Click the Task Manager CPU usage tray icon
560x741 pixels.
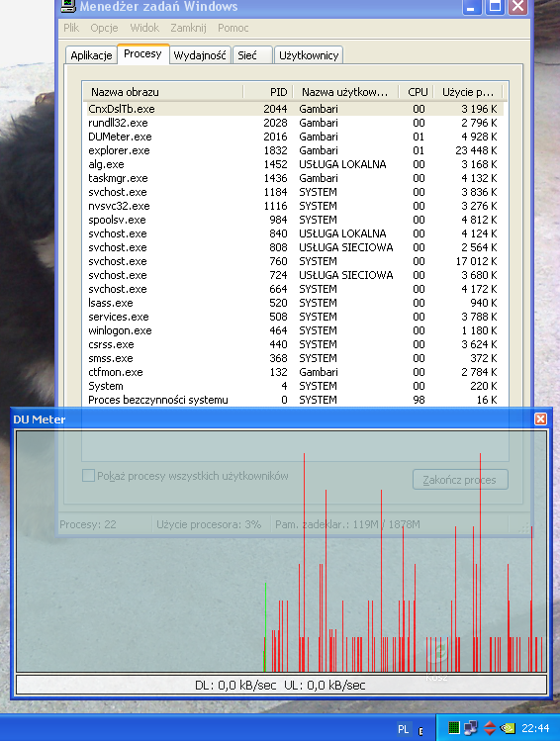coord(454,728)
